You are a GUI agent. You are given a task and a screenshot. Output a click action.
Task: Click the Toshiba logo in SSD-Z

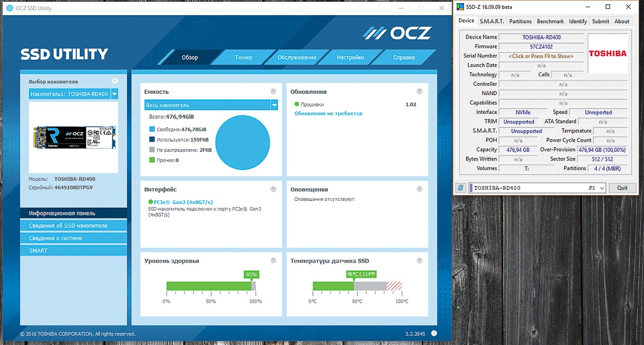pyautogui.click(x=608, y=54)
